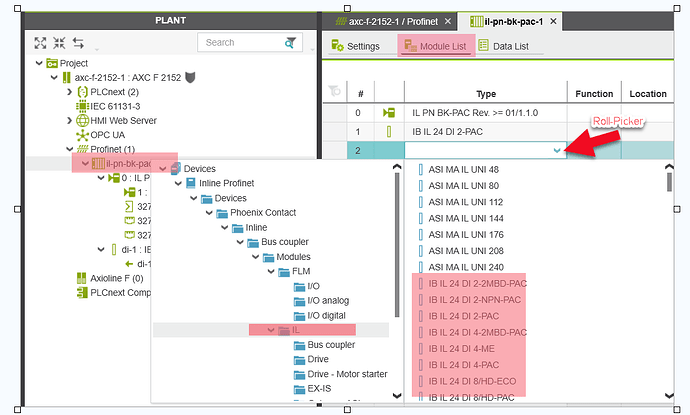Collapse the Phoenix Contact folder
The image size is (690, 415).
pos(221,212)
